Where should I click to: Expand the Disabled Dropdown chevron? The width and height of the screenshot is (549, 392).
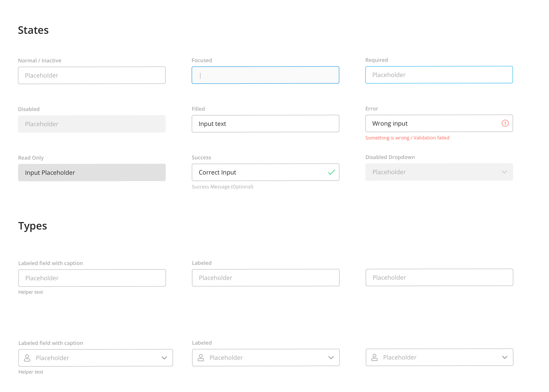pyautogui.click(x=505, y=172)
